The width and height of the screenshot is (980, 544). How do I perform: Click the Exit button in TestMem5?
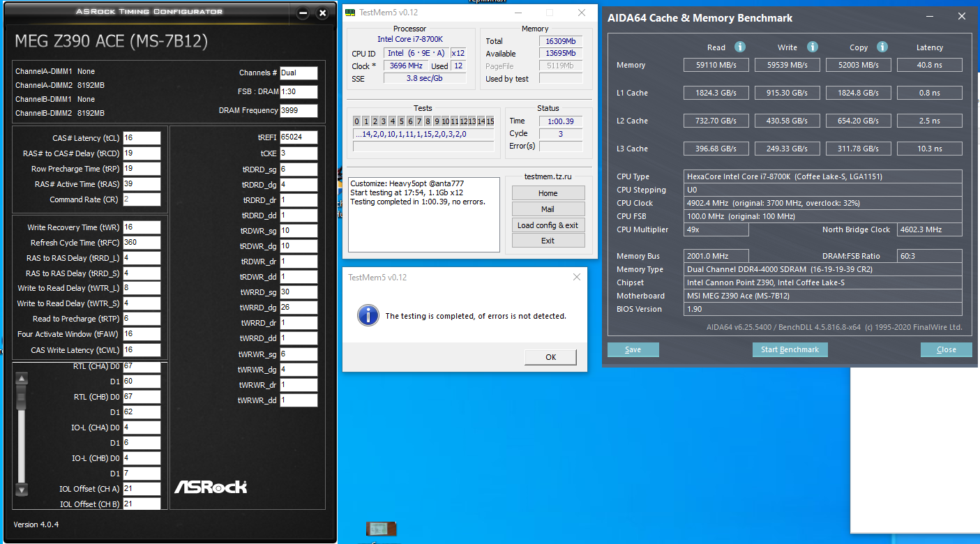(x=548, y=241)
